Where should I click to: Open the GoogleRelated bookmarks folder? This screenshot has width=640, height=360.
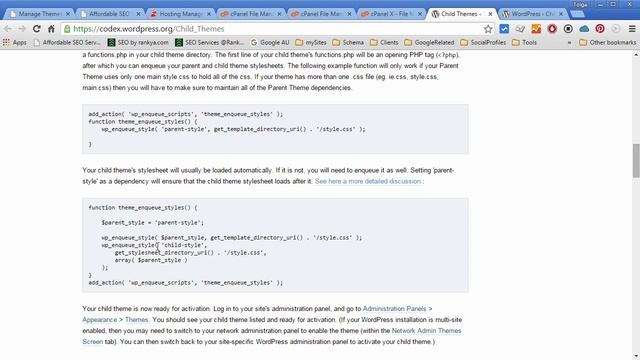click(x=429, y=42)
